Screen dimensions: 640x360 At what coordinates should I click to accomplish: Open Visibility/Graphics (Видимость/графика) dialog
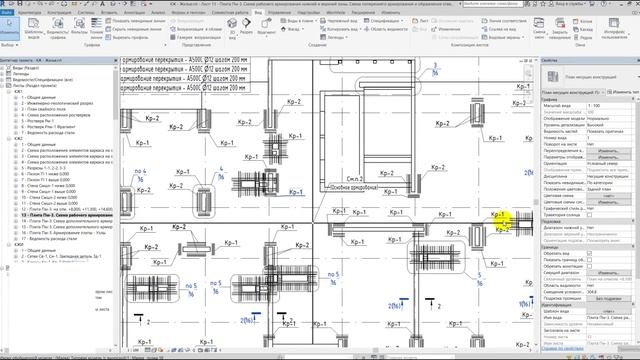58,28
